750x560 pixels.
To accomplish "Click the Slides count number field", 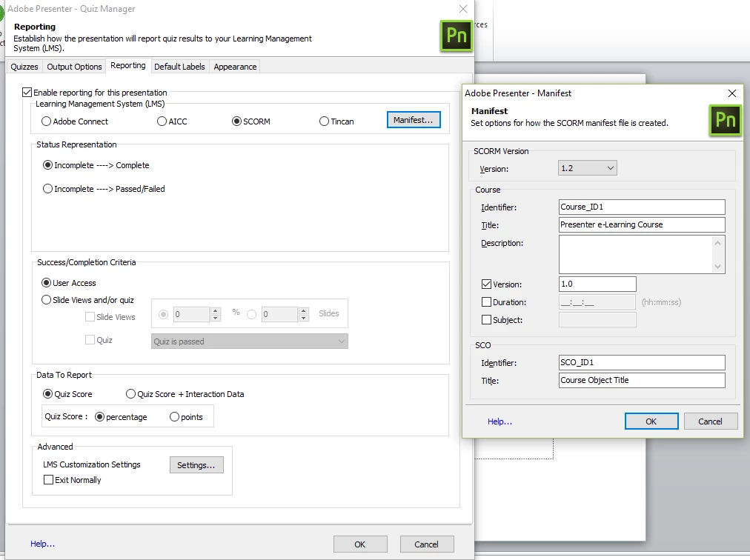I will 279,314.
